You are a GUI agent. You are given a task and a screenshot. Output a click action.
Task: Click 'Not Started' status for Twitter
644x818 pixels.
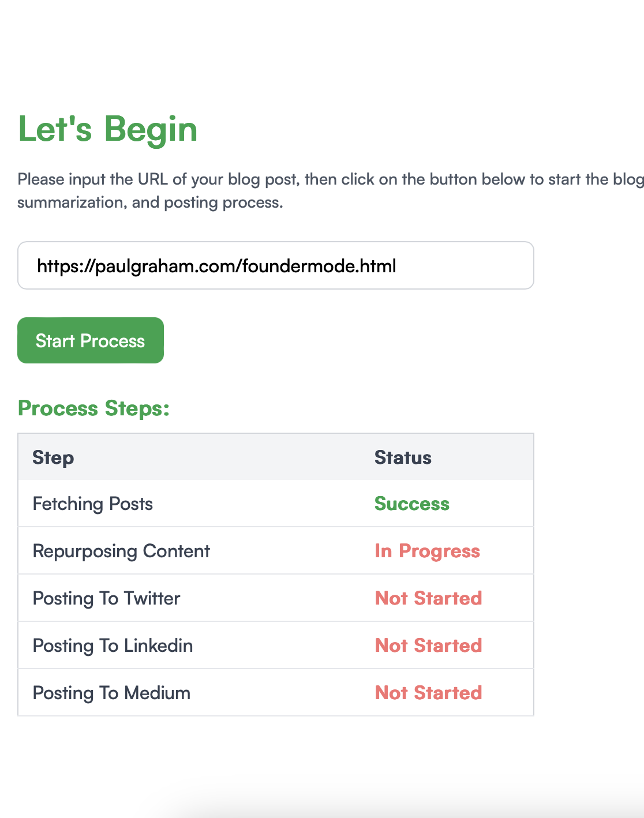point(428,598)
